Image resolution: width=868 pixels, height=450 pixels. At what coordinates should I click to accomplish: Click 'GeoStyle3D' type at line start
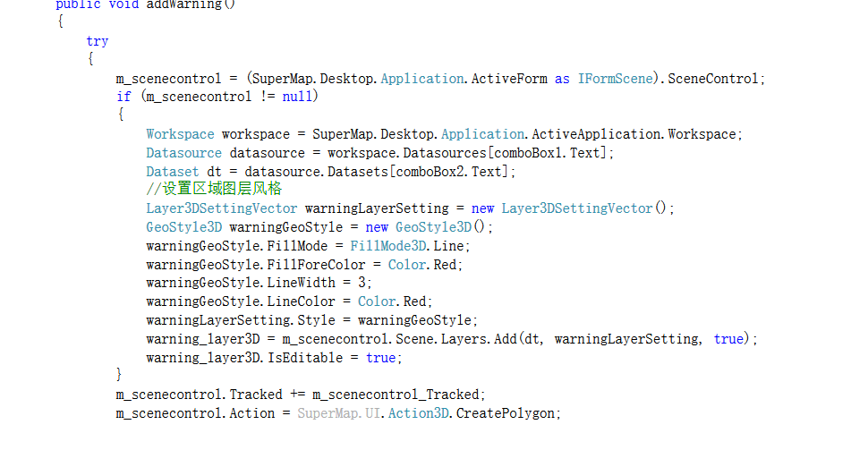(183, 227)
